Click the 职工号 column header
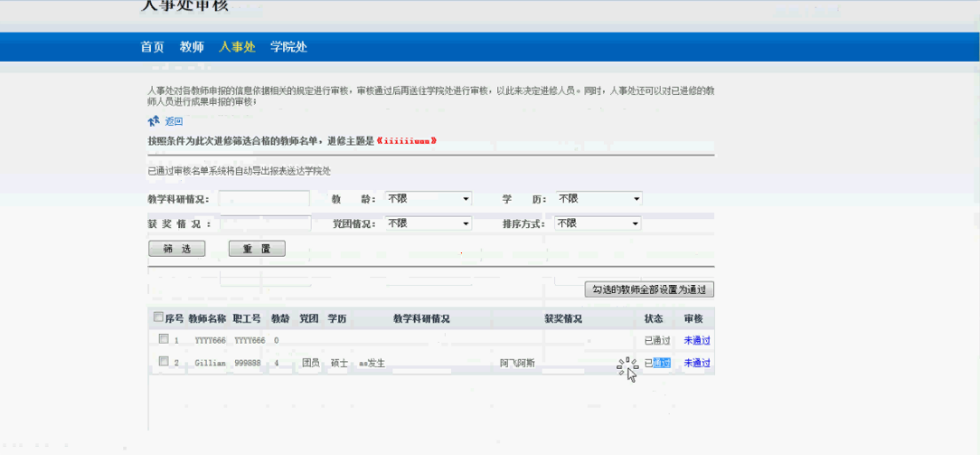This screenshot has height=455, width=980. (247, 318)
